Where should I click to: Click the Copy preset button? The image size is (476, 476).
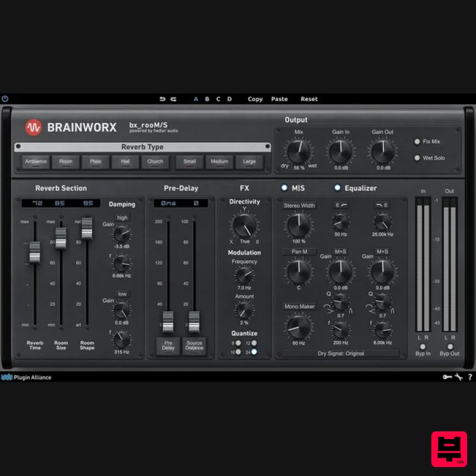(x=255, y=99)
